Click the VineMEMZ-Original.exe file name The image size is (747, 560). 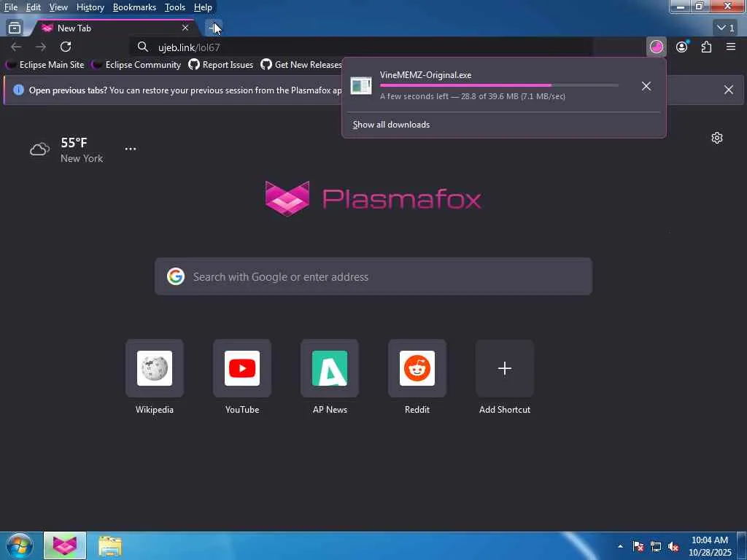click(425, 75)
